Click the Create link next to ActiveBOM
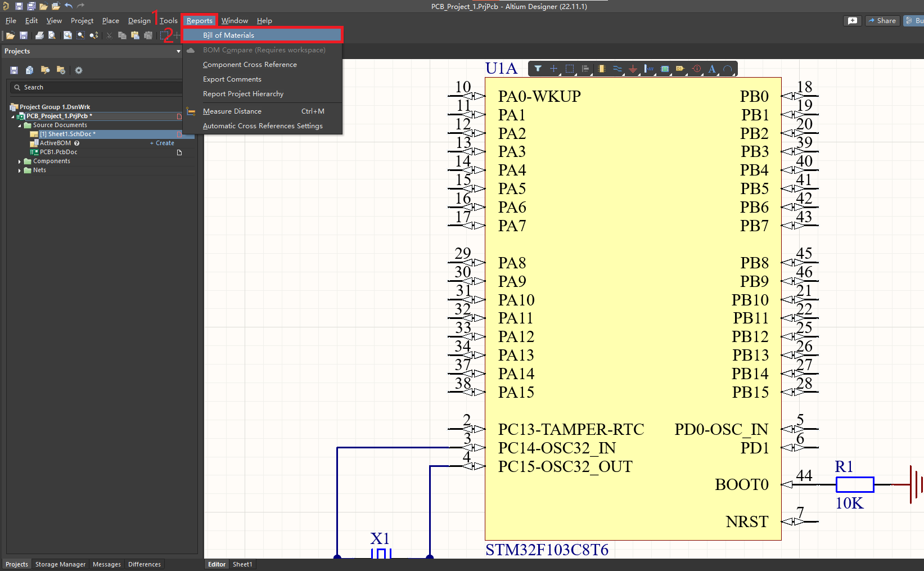The image size is (924, 571). click(x=162, y=143)
